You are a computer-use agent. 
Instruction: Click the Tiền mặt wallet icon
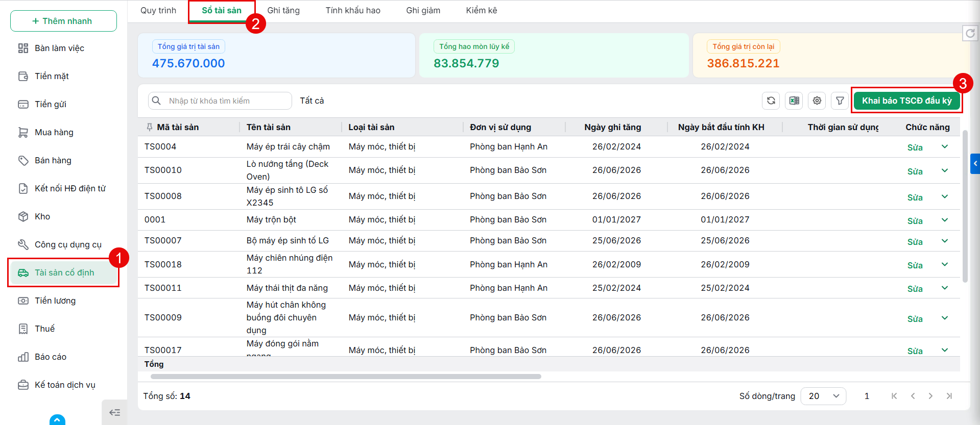(x=23, y=76)
